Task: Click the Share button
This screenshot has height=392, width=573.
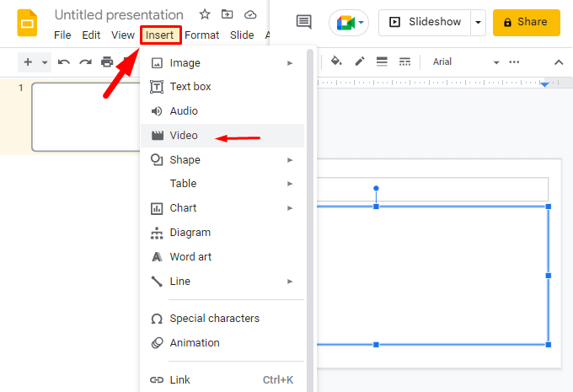Action: point(526,23)
